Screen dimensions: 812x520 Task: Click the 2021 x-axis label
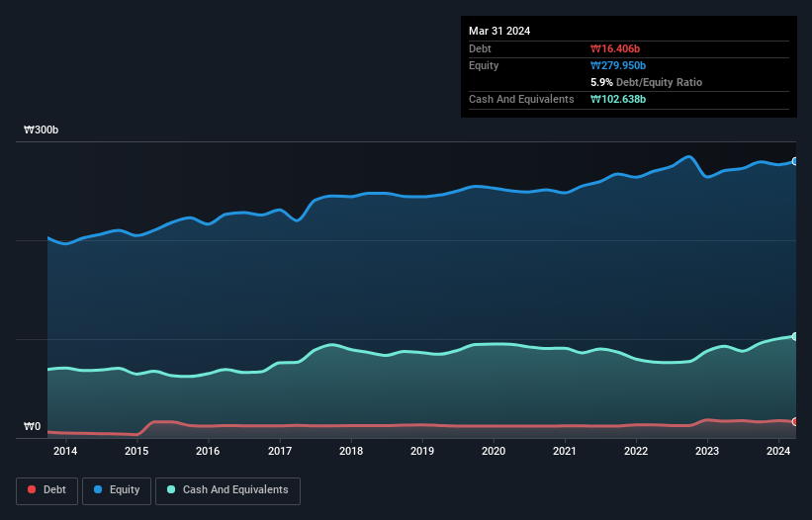click(565, 451)
